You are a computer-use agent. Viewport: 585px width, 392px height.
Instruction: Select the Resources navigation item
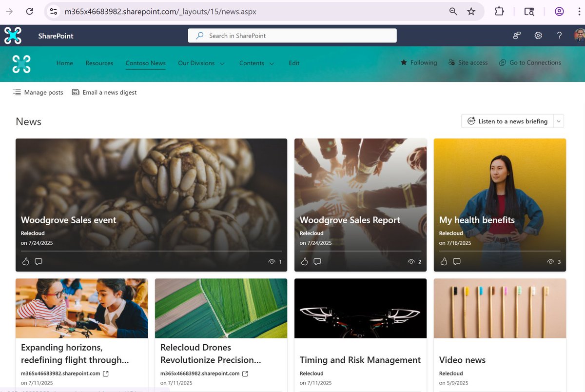click(99, 63)
